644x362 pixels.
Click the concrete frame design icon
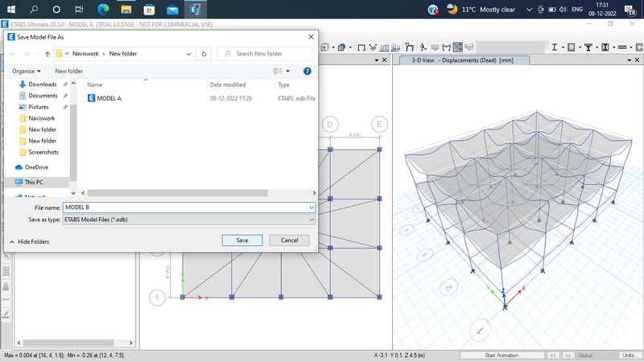571,47
